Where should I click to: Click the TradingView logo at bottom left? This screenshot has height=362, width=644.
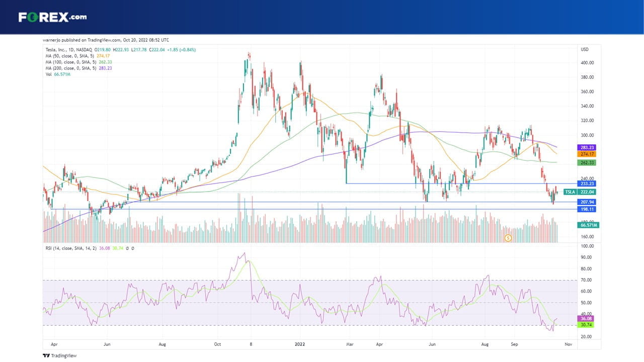[60, 355]
